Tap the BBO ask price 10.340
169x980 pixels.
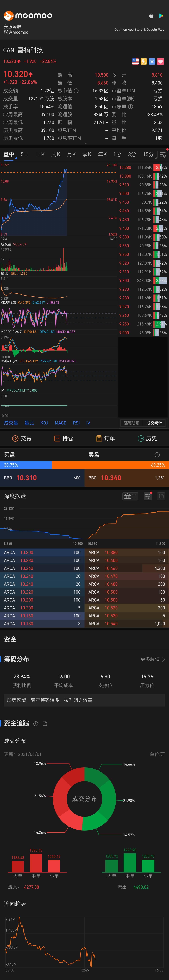pyautogui.click(x=111, y=478)
